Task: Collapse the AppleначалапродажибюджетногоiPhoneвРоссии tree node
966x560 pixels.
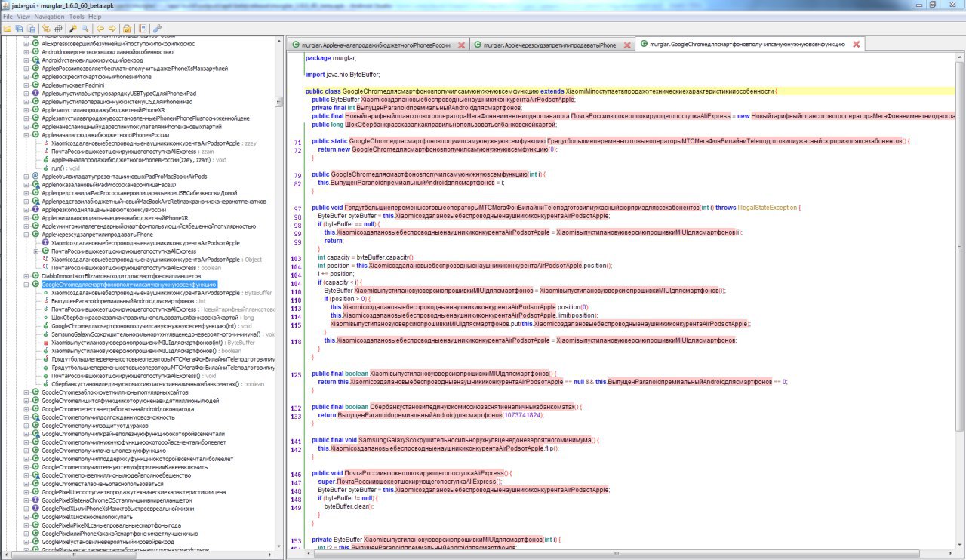Action: click(26, 134)
